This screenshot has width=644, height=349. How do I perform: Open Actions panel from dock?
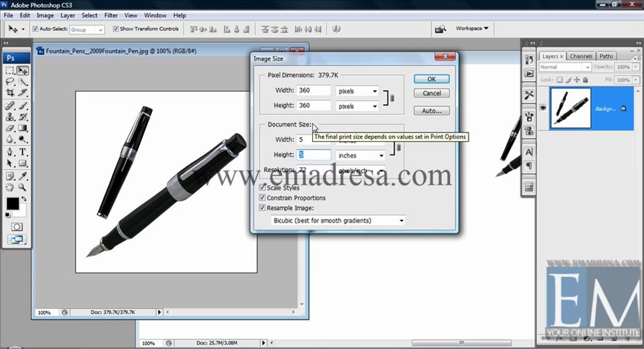point(529,74)
